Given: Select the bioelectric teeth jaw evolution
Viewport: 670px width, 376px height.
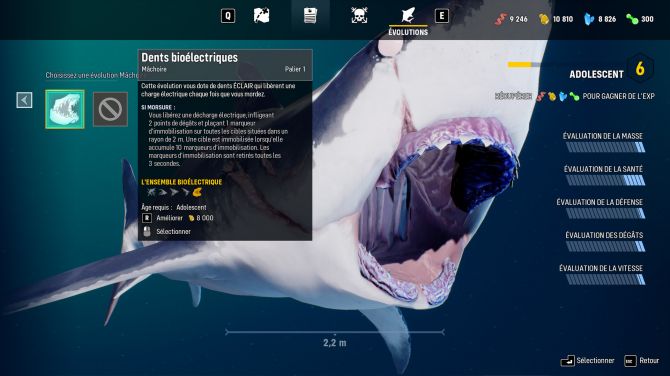Looking at the screenshot, I should click(x=65, y=109).
